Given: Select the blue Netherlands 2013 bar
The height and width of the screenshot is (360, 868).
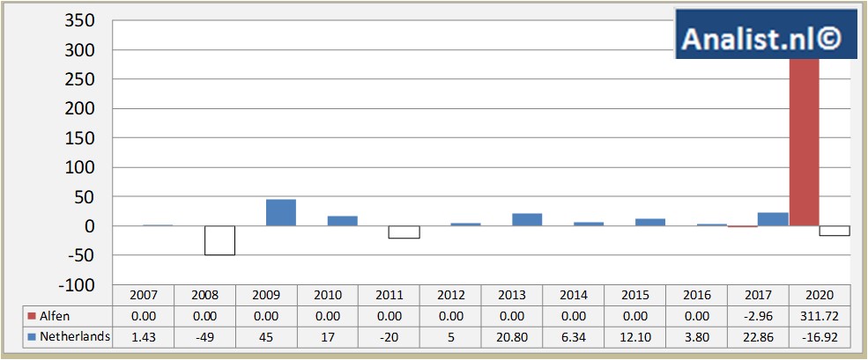Looking at the screenshot, I should 527,219.
